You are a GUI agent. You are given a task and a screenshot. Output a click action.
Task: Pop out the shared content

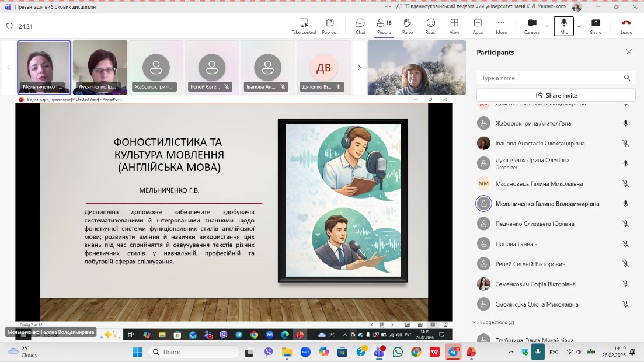pos(330,26)
